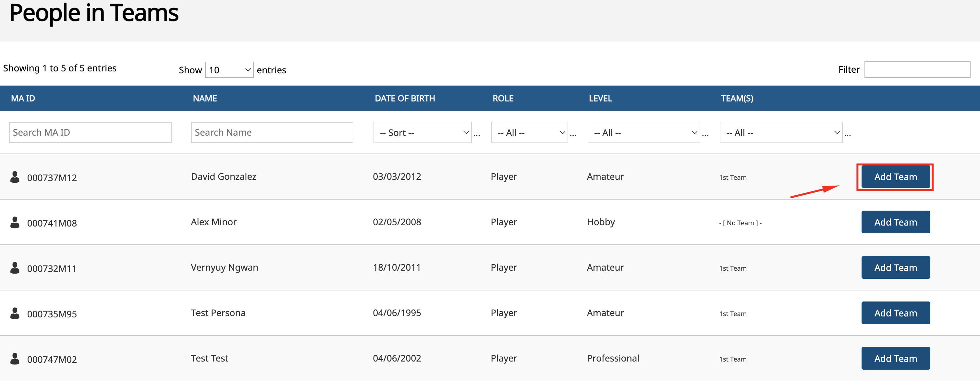This screenshot has width=980, height=381.
Task: Click the person icon beside 000737M12
Action: coord(15,177)
